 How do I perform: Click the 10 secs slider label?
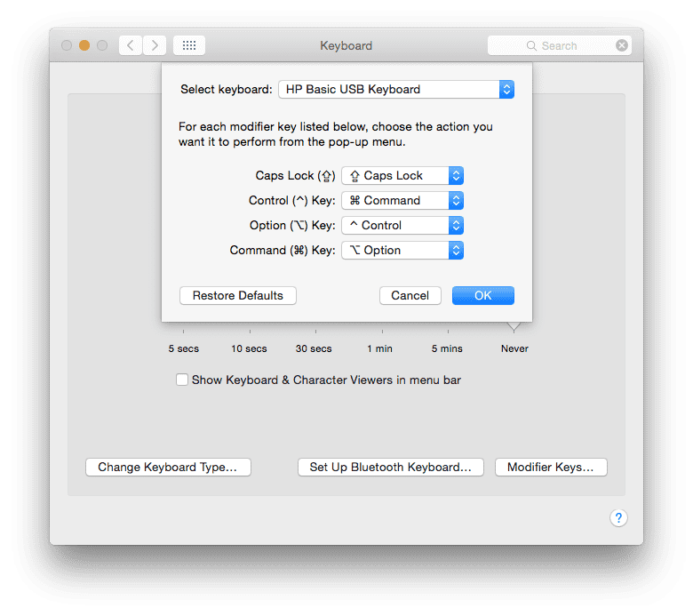249,348
